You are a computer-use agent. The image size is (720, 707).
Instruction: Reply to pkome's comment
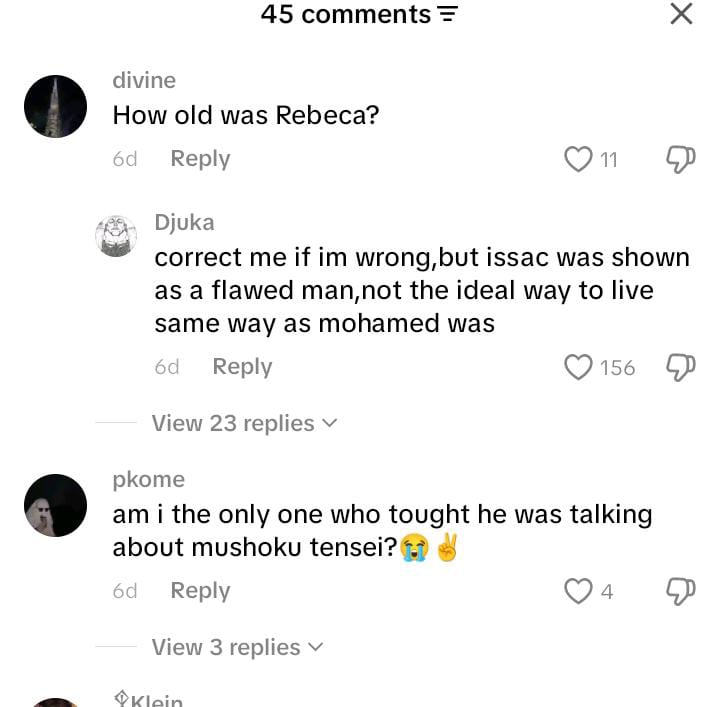[200, 591]
